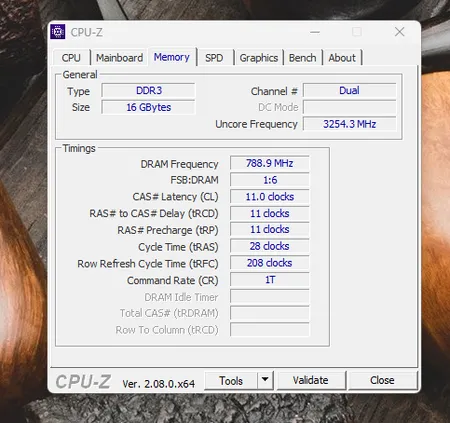Click the 16 GBytes size value
This screenshot has height=423, width=450.
(149, 107)
